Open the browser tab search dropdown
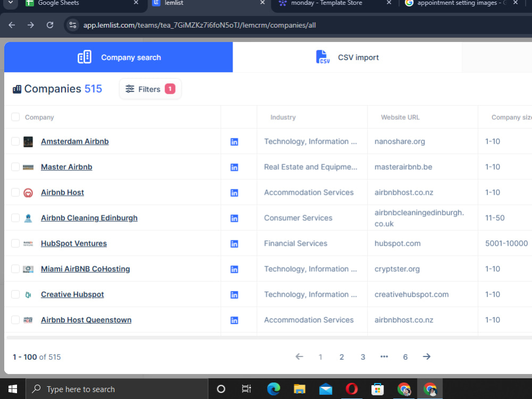This screenshot has height=399, width=532. [x=11, y=3]
